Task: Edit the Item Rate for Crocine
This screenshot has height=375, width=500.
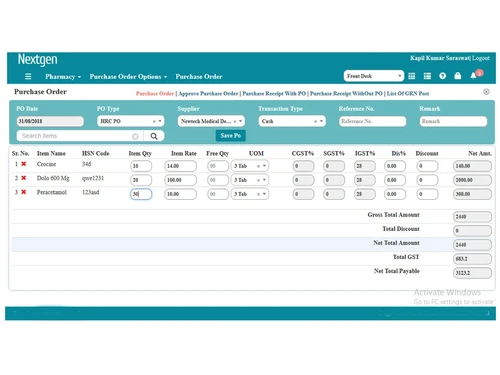Action: click(180, 166)
